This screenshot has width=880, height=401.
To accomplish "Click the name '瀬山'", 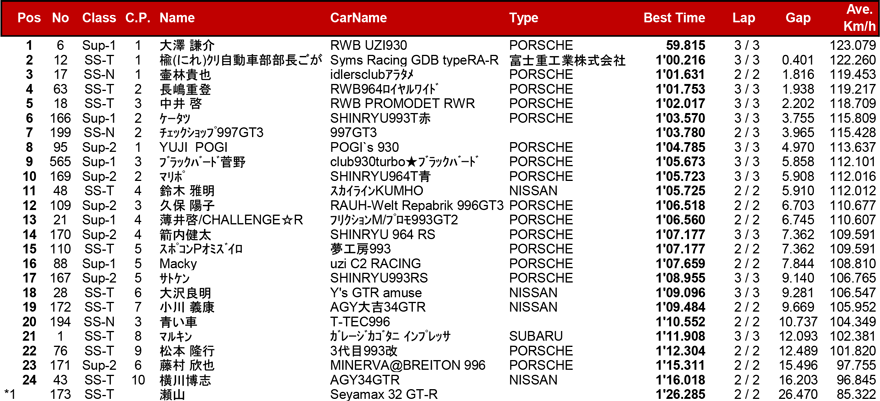I will [173, 395].
